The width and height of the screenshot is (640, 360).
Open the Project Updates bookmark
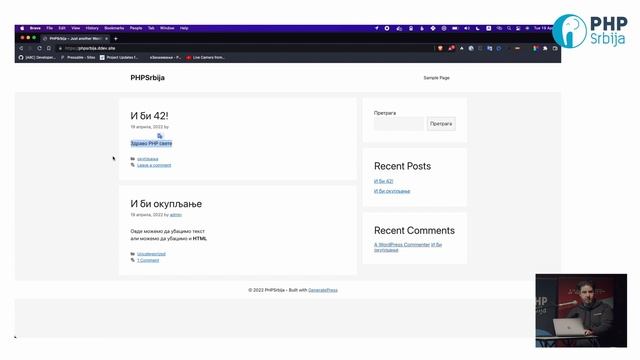click(x=119, y=58)
